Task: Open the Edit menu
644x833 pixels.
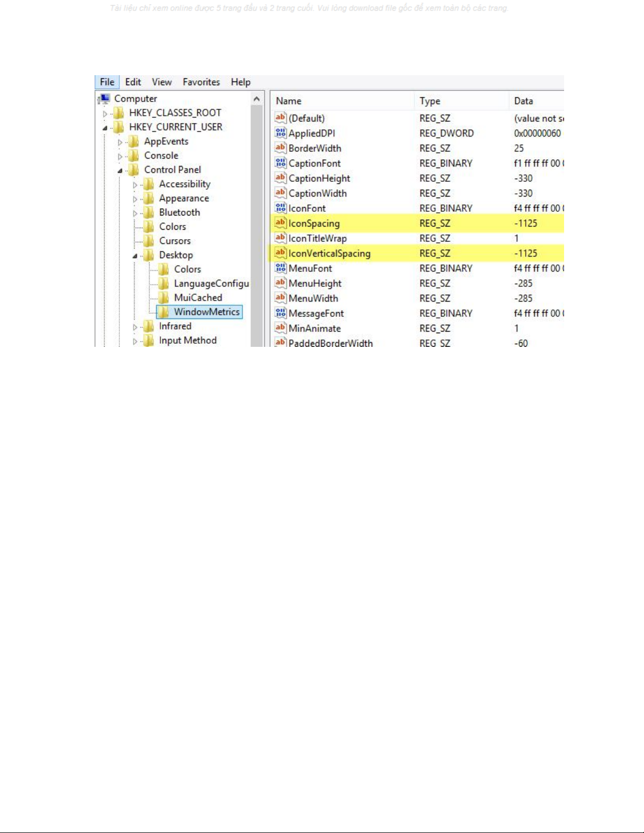Action: point(132,82)
